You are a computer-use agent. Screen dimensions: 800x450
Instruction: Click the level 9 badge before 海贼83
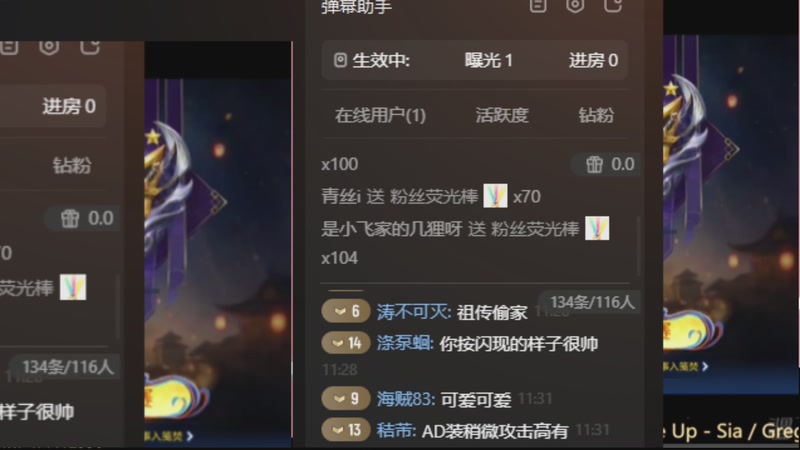346,398
